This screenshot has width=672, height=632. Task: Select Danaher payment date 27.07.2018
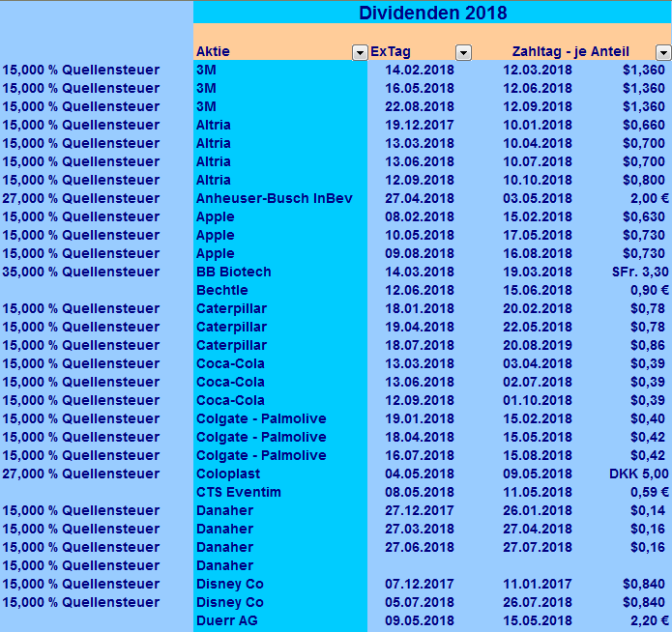point(538,547)
